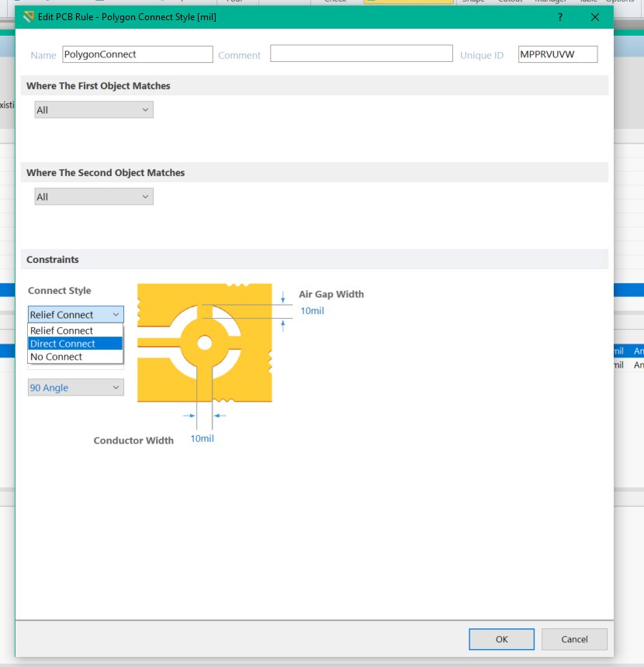Expand the First Object Matches 'All' dropdown
Screen dimensions: 644x667
[x=94, y=110]
